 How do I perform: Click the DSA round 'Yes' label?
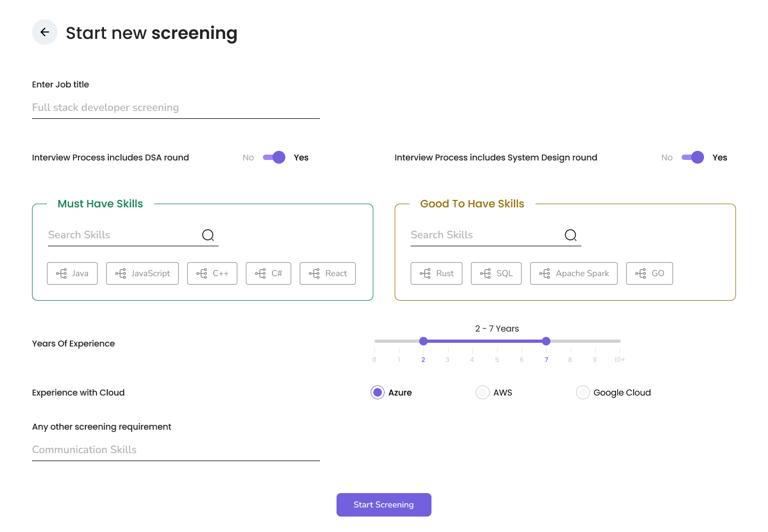click(301, 158)
